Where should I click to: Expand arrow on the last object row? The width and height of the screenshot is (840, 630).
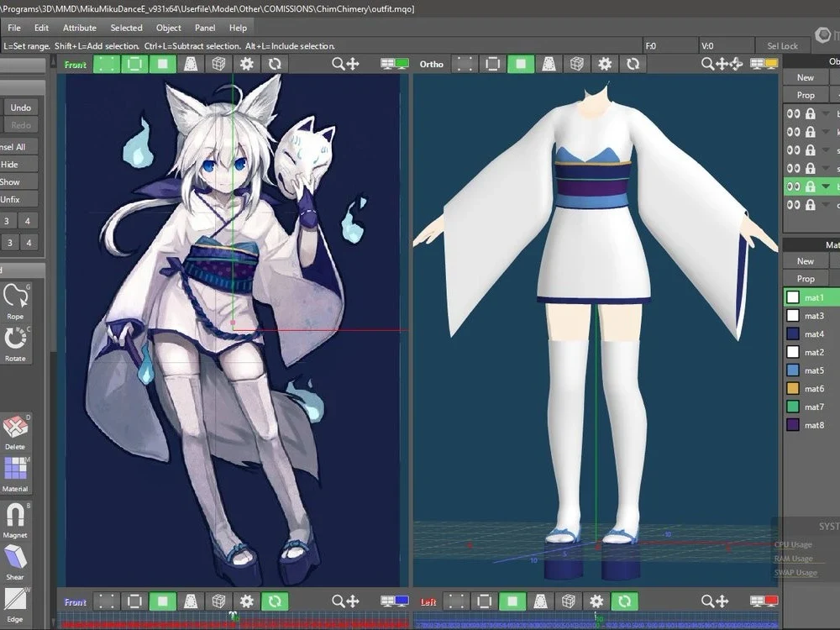(x=826, y=205)
